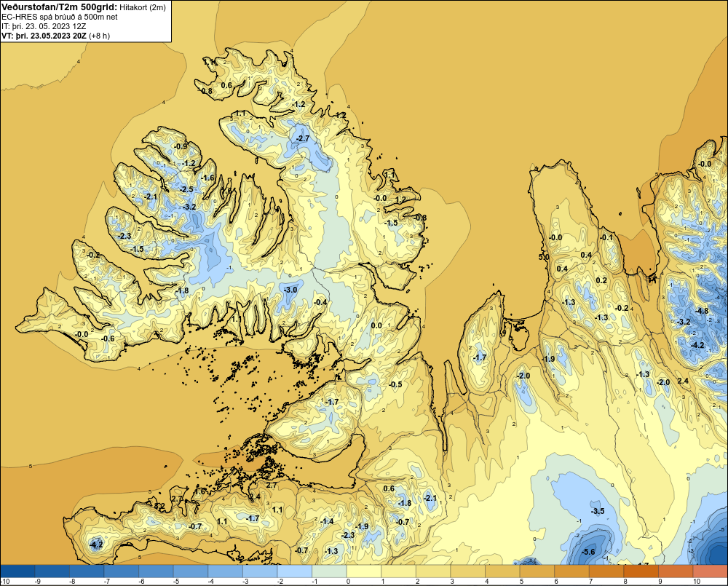
Task: Click the -2.7 temperature label
Action: pos(302,139)
